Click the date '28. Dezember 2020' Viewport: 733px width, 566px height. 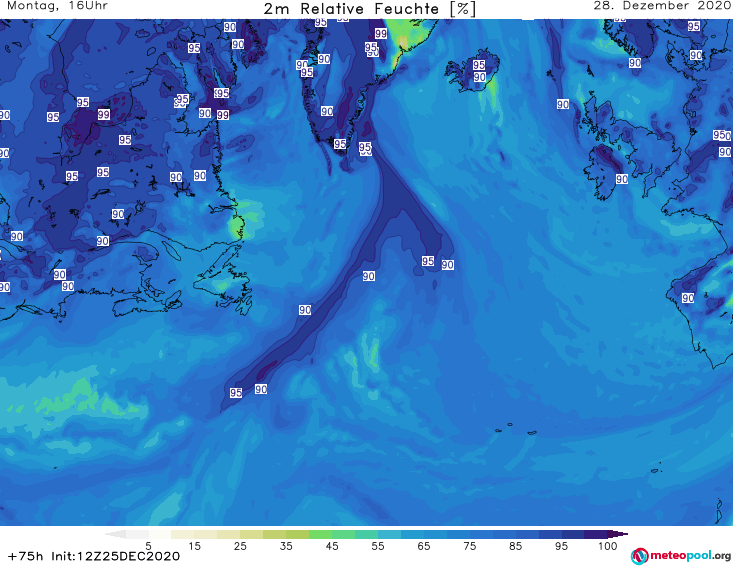[662, 6]
